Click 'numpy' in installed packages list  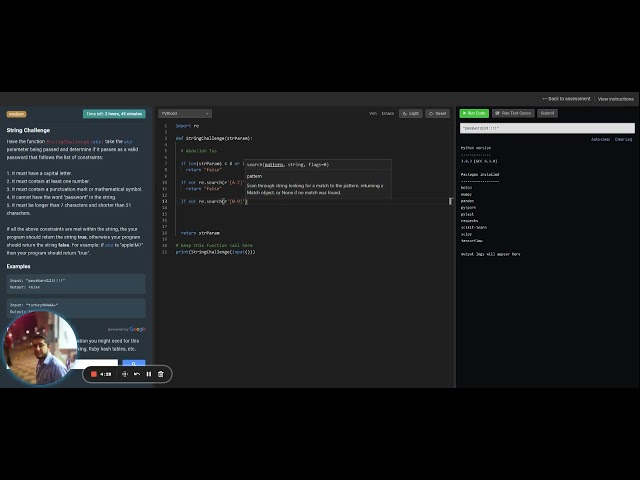[x=466, y=194]
